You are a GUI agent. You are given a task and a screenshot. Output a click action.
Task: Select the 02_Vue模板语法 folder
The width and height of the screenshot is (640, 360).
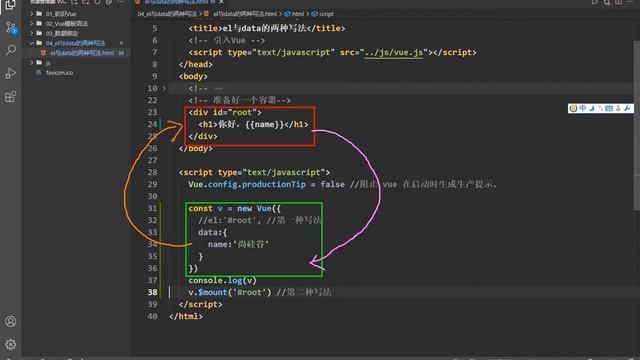pos(67,24)
